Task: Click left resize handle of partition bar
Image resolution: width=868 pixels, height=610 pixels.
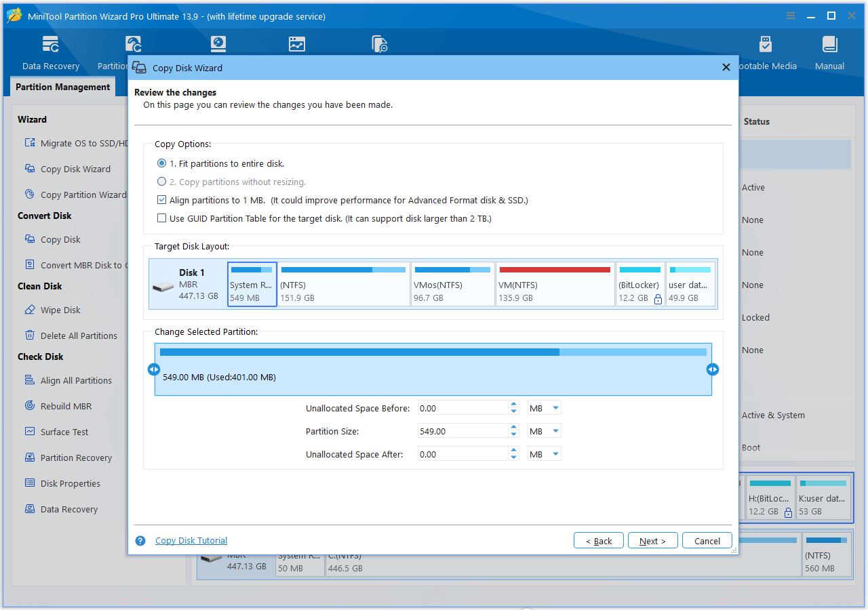Action: [154, 369]
